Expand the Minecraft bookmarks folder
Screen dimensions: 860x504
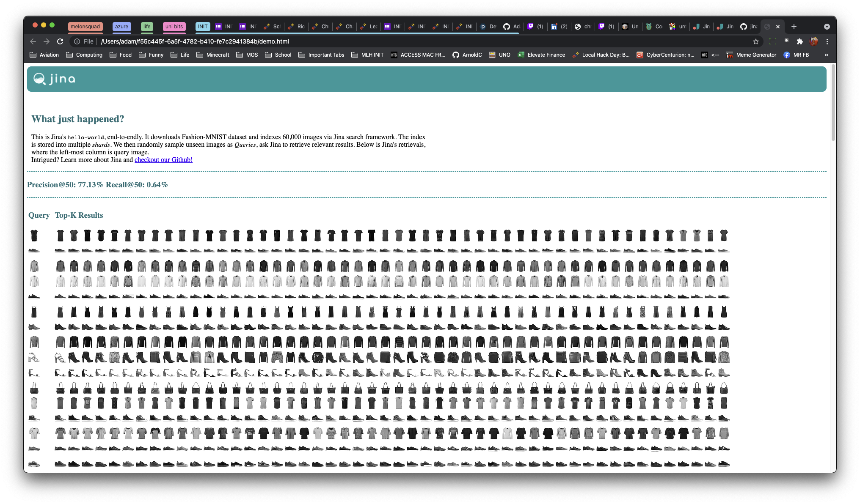(213, 55)
